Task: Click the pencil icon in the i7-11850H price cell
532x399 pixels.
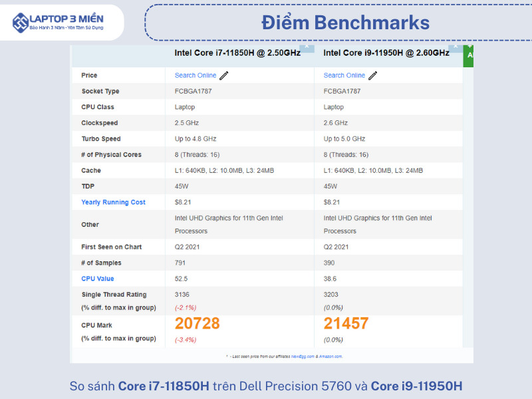Action: tap(224, 75)
